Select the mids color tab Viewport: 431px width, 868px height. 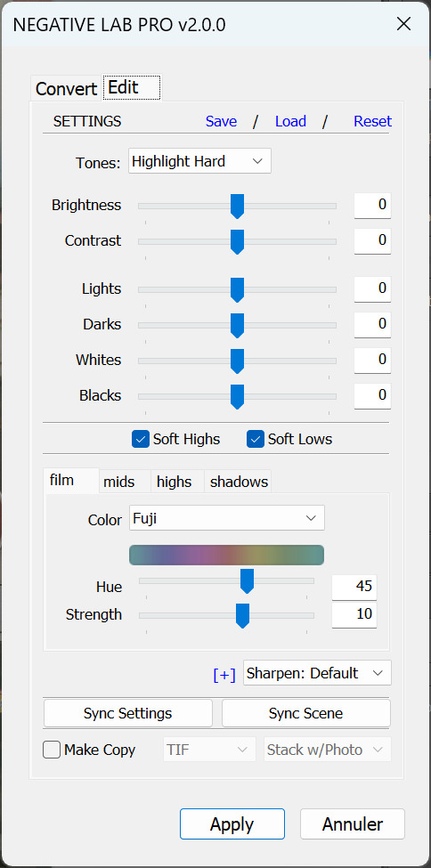click(x=119, y=482)
